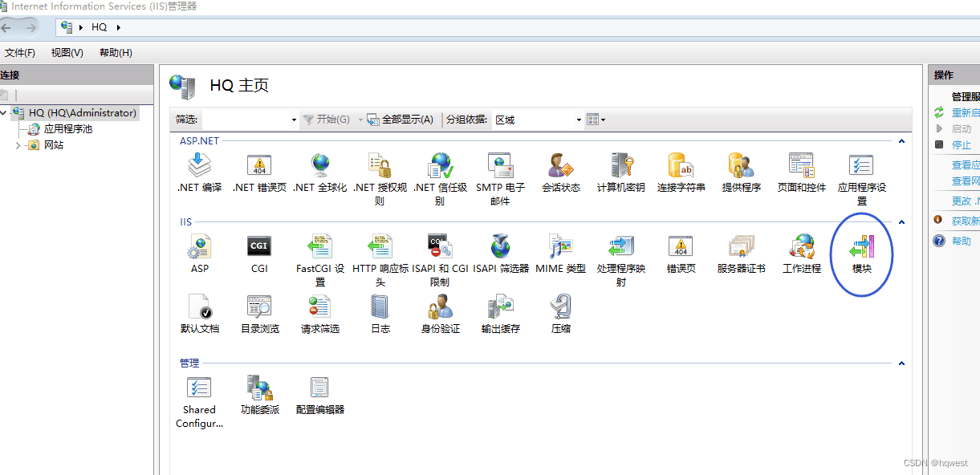This screenshot has height=475, width=980.
Task: Open the 连接字符串 feature
Action: [x=681, y=173]
